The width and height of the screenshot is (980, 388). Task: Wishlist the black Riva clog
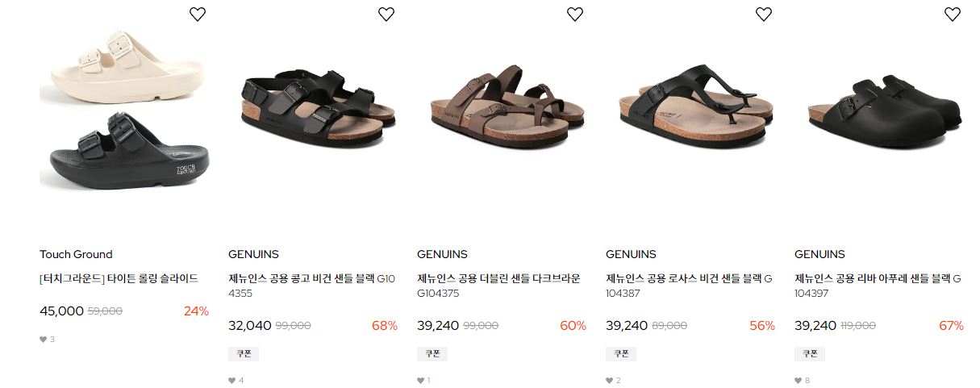point(953,14)
